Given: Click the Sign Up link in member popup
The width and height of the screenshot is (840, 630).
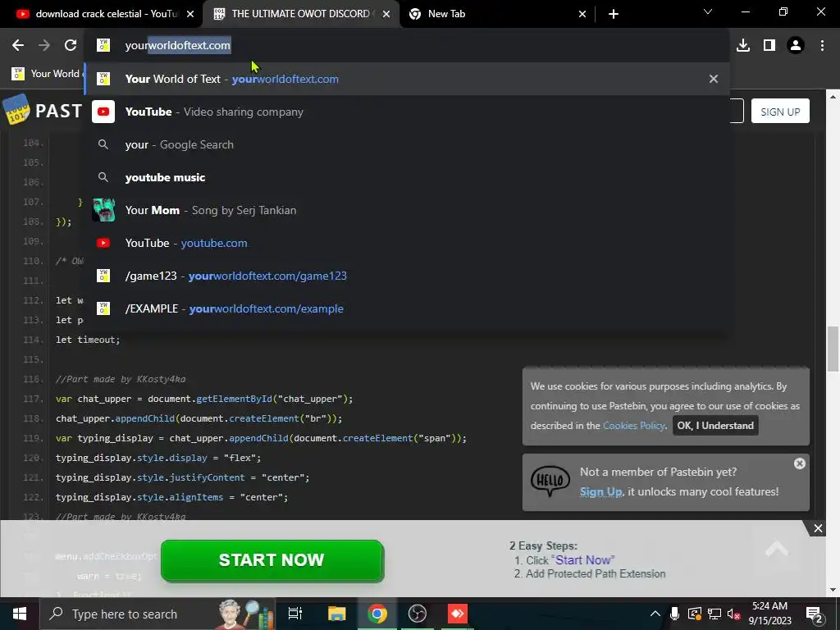Looking at the screenshot, I should pyautogui.click(x=600, y=492).
